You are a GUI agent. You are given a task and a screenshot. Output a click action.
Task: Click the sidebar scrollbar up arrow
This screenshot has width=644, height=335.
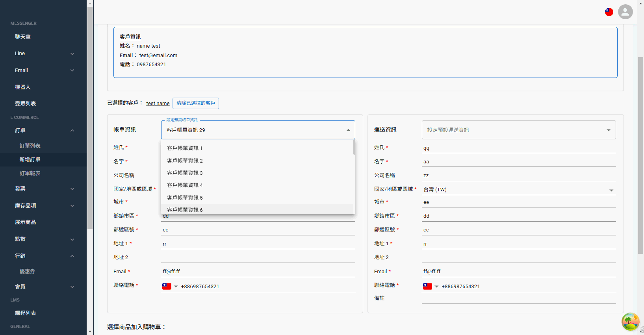coord(90,3)
